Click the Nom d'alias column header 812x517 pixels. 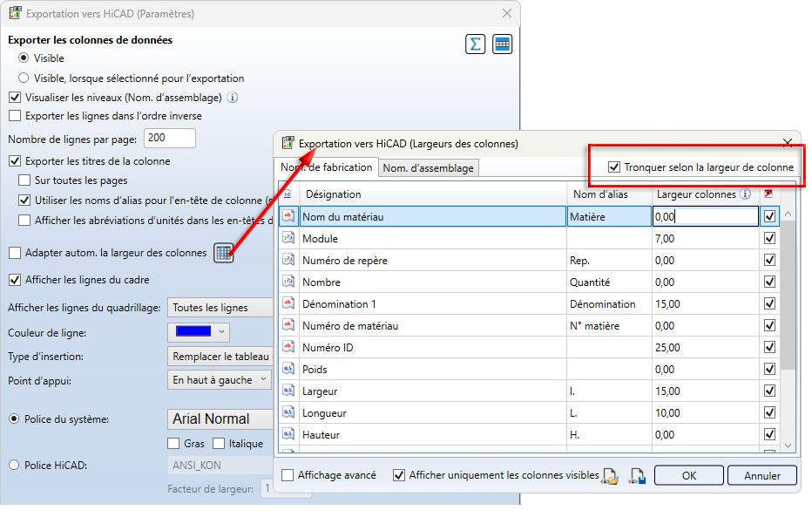pos(610,194)
